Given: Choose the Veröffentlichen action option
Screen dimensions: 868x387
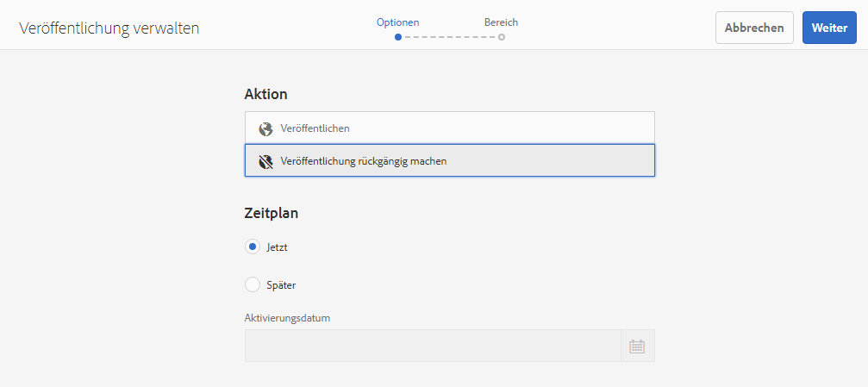Looking at the screenshot, I should pyautogui.click(x=449, y=128).
